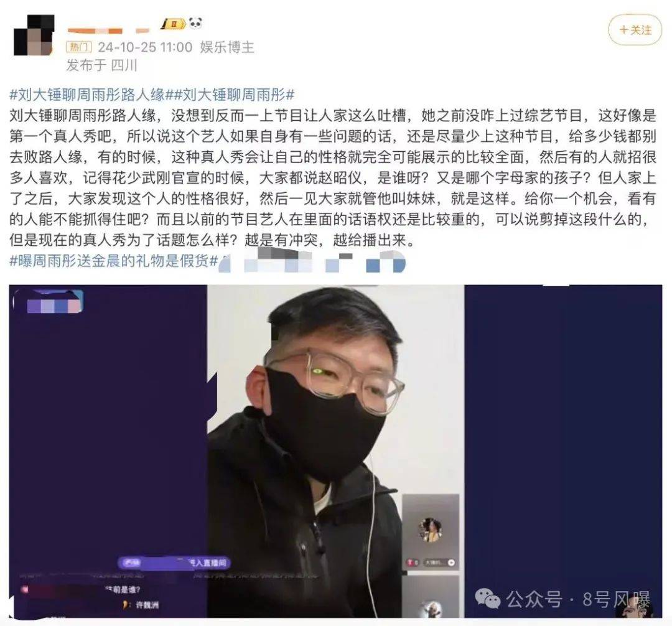This screenshot has height=626, width=672.
Task: Click the post timestamp 24-10-25 11:00
Action: (x=145, y=47)
